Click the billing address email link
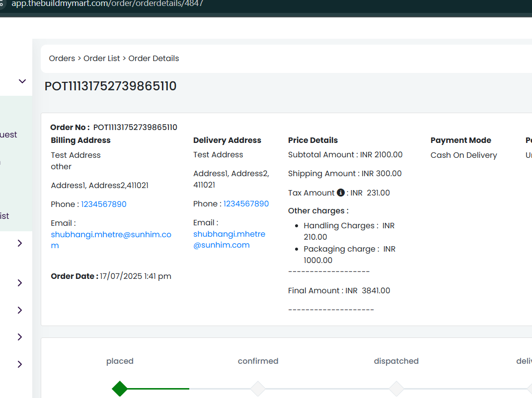Viewport: 532px width, 398px height. point(111,240)
